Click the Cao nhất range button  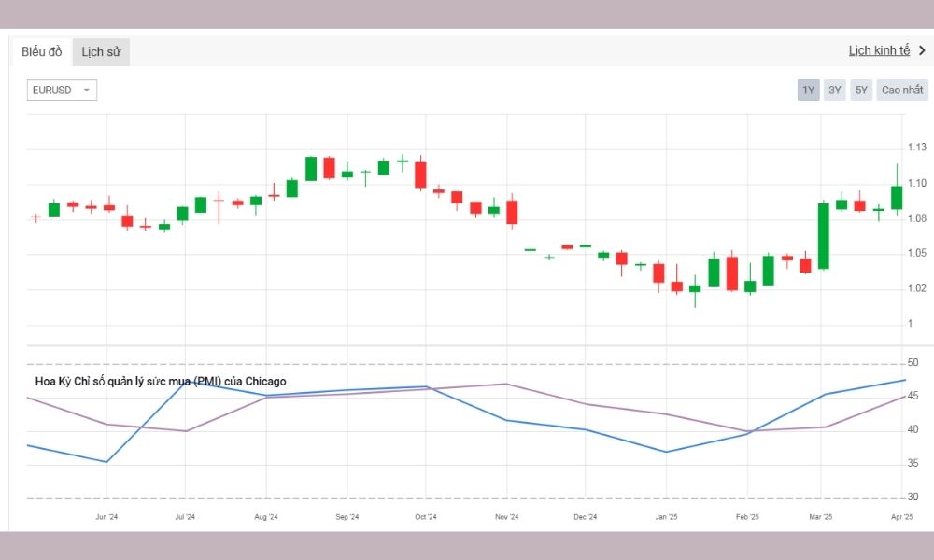pos(900,90)
